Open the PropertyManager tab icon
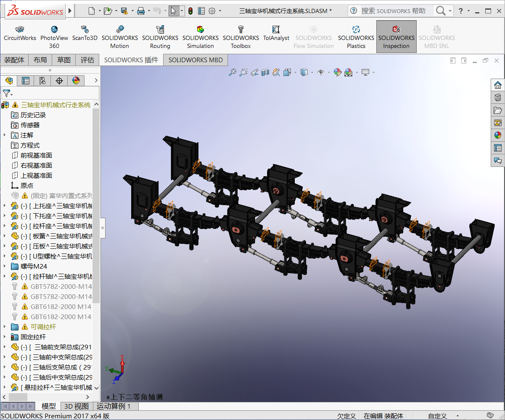Viewport: 505px width, 420px height. pos(26,81)
